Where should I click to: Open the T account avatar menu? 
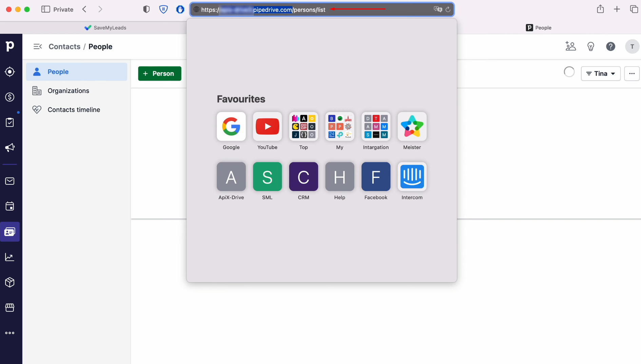632,46
